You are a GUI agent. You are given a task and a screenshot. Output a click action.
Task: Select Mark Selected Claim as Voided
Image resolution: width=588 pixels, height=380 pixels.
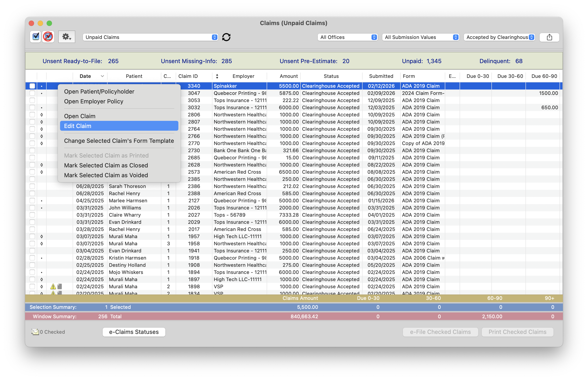106,175
